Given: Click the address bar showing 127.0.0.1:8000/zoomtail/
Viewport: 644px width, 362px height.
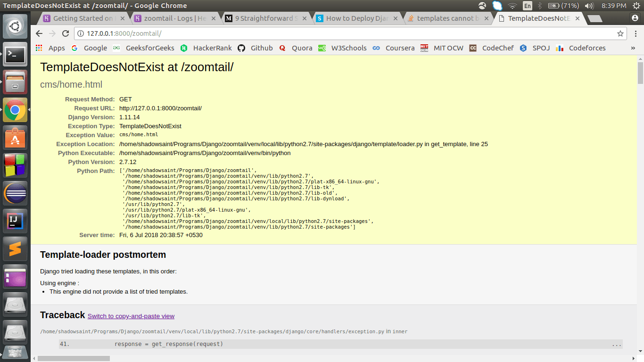Looking at the screenshot, I should 330,33.
